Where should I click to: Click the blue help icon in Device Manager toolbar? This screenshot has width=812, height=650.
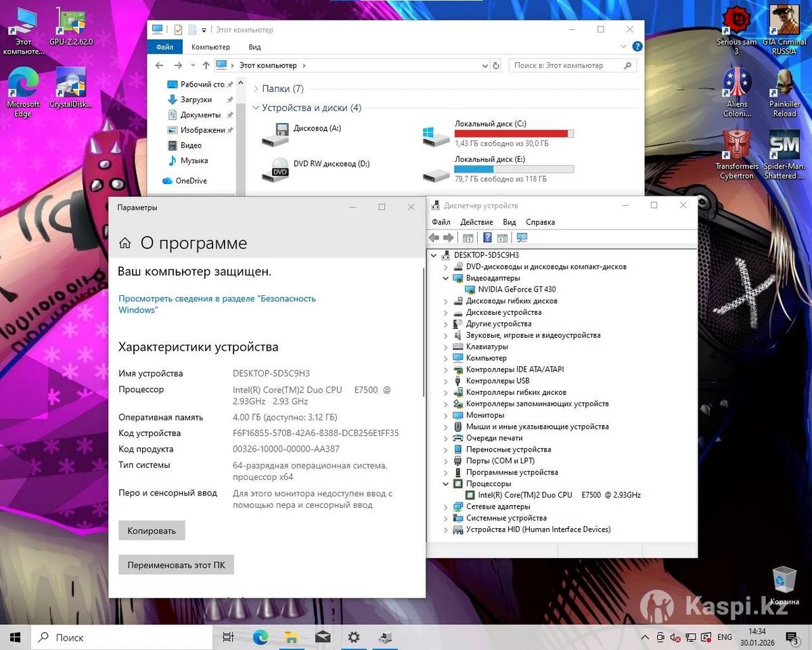pyautogui.click(x=487, y=238)
